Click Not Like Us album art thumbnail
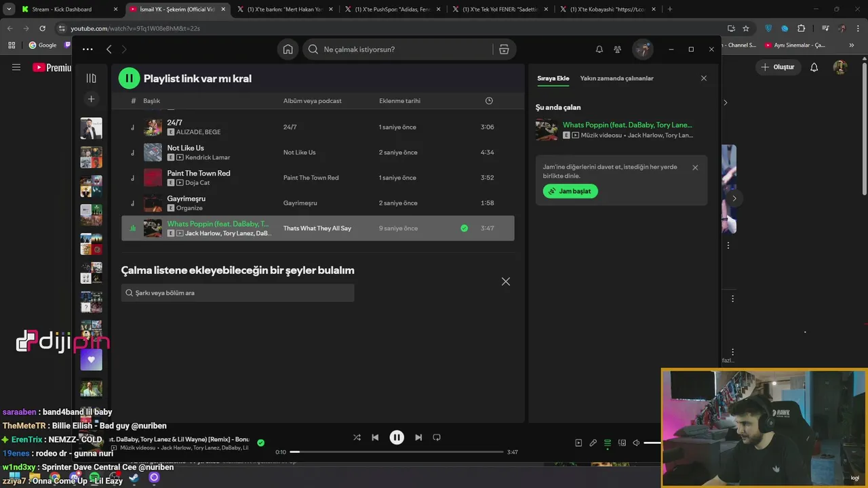This screenshot has height=488, width=868. 153,152
